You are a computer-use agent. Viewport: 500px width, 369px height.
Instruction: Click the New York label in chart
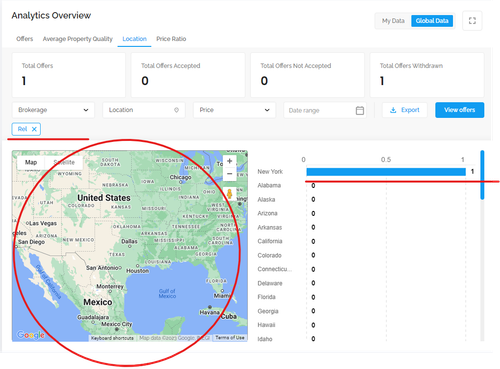point(270,172)
